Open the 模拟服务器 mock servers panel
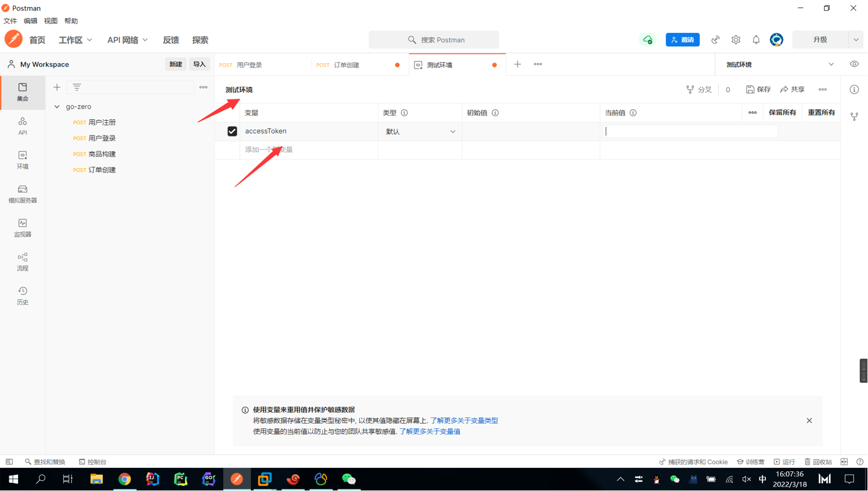Screen dimensions: 868x491 click(x=22, y=194)
